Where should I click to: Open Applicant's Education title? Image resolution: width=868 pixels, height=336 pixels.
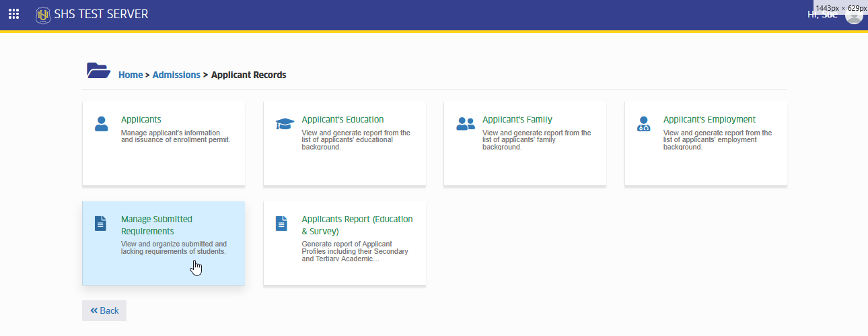coord(342,119)
